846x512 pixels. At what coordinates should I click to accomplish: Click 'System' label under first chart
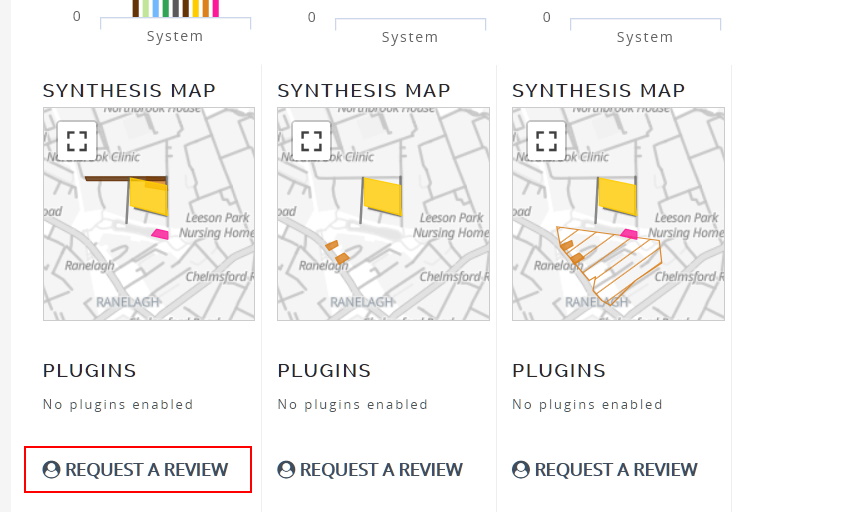tap(175, 36)
